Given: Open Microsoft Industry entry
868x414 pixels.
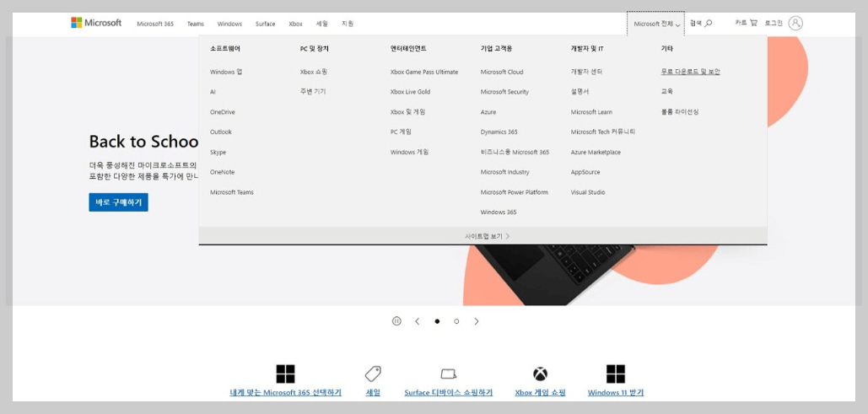Looking at the screenshot, I should (x=504, y=172).
